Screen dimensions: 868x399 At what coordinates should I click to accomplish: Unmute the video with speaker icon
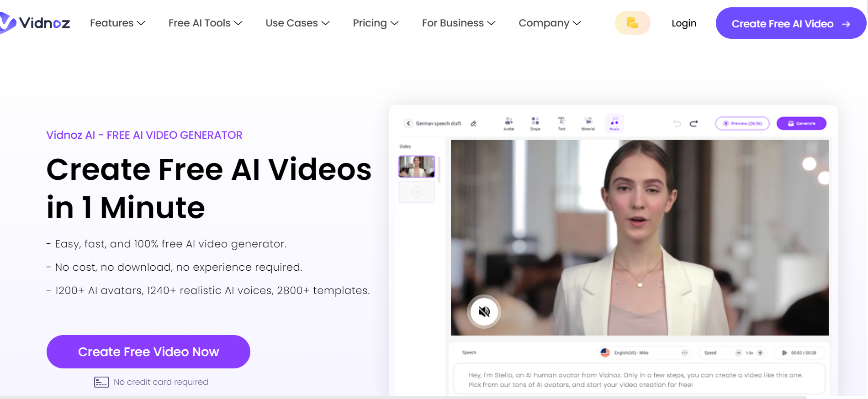484,312
